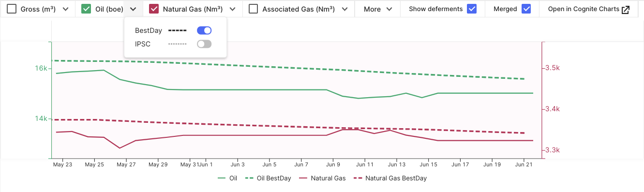Click the BestDay dashed line sample
This screenshot has width=644, height=192.
(177, 30)
